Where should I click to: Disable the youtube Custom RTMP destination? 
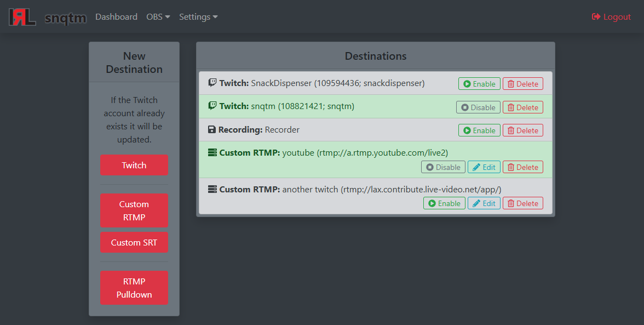[443, 167]
